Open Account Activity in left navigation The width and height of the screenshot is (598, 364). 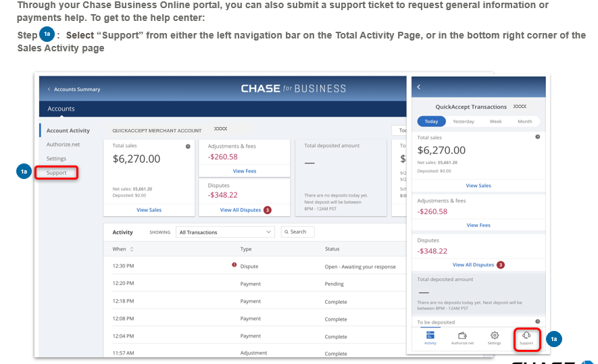click(68, 130)
